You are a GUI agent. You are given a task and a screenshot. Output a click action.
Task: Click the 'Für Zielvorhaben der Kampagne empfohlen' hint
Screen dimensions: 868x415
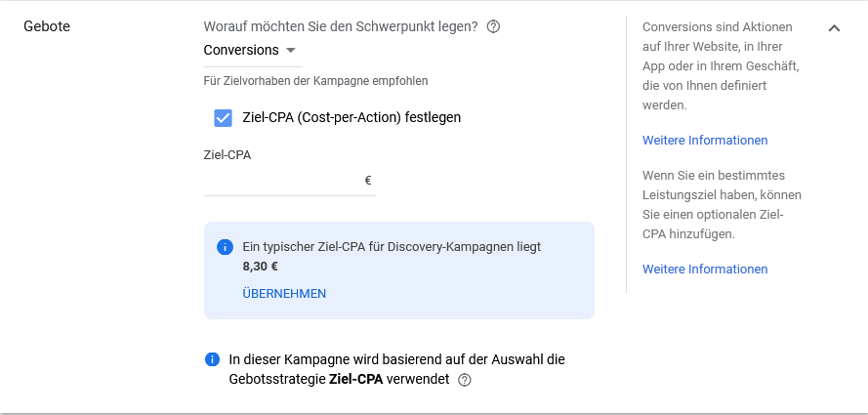point(315,81)
